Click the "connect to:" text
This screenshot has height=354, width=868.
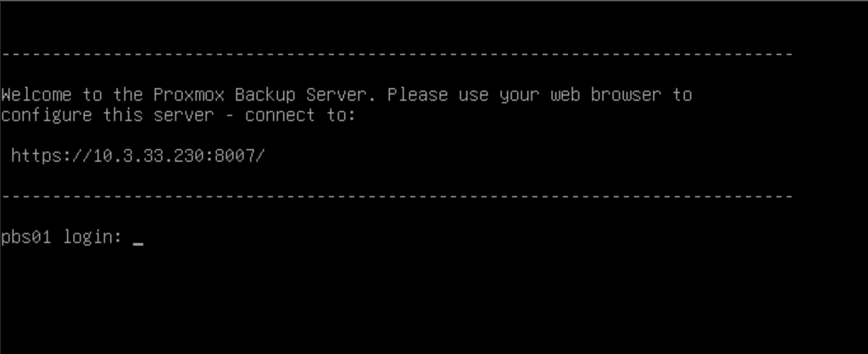(300, 115)
